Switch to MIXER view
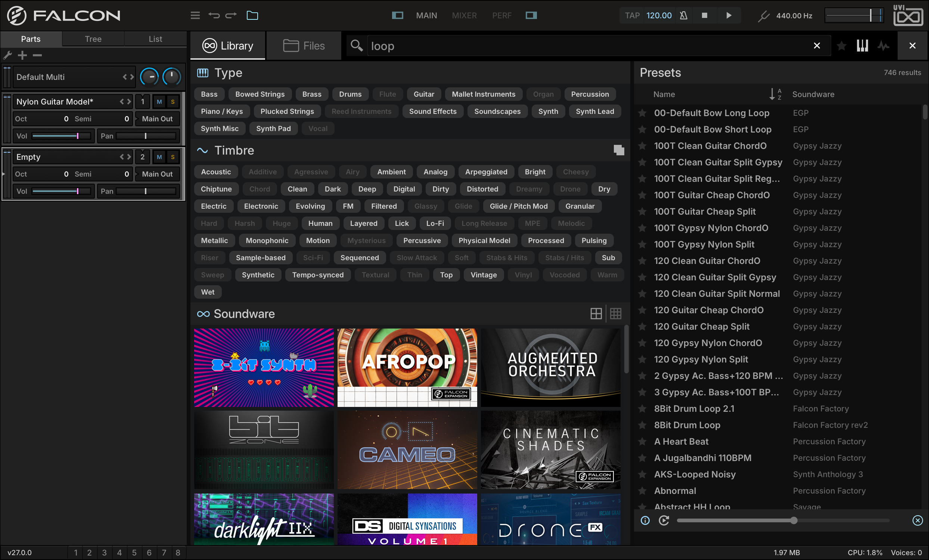 pyautogui.click(x=464, y=15)
